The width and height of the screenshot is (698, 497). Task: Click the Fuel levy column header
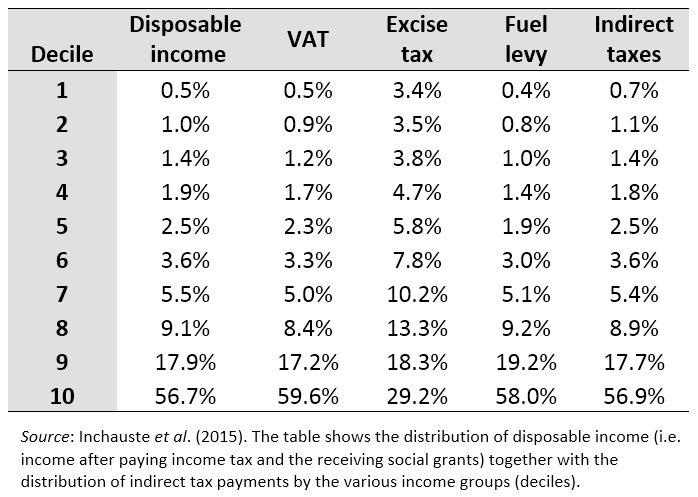[x=526, y=38]
